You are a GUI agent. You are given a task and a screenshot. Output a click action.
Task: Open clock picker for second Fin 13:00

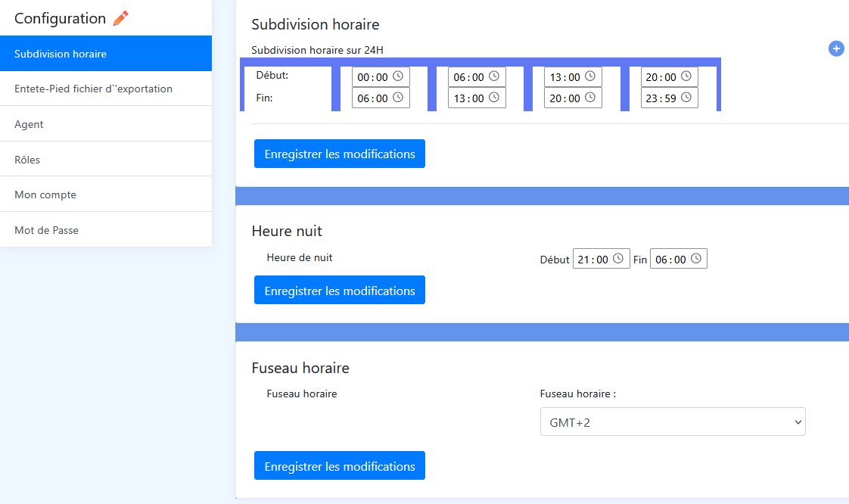(x=494, y=98)
